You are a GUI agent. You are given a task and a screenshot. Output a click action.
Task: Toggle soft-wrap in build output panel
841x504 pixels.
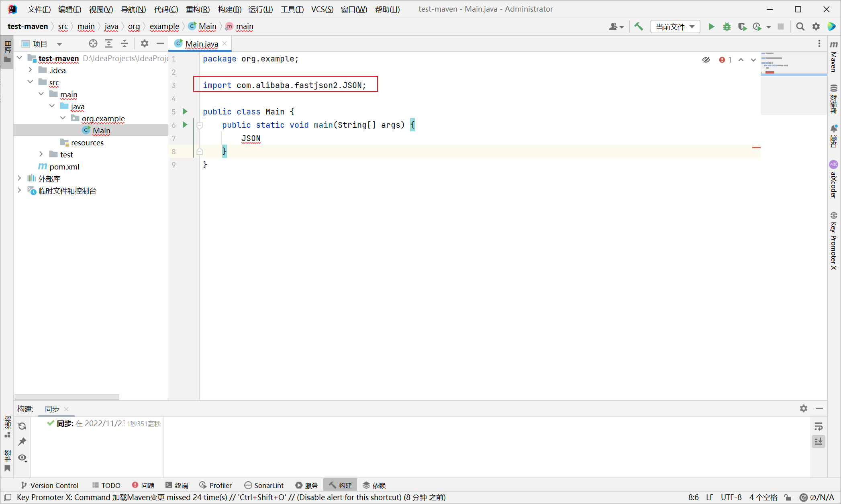(x=818, y=426)
